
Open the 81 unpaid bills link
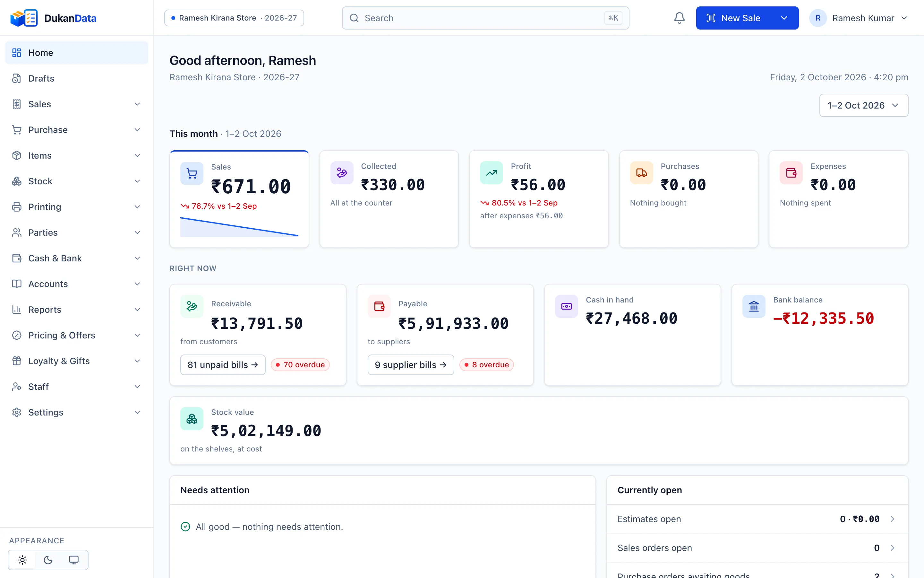coord(223,365)
